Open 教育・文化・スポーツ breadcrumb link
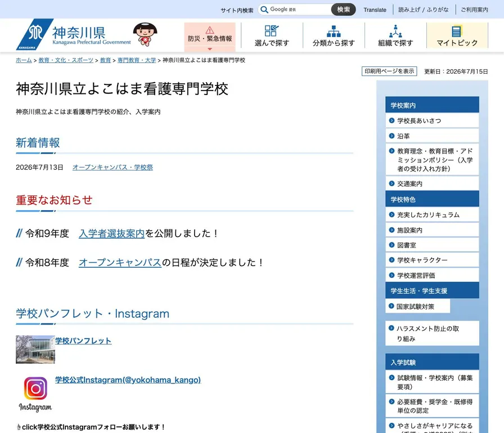 pyautogui.click(x=66, y=60)
